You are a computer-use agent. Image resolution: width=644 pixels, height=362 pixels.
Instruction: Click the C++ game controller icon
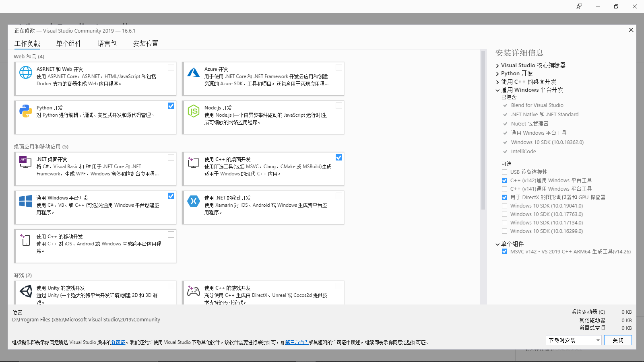click(x=194, y=291)
